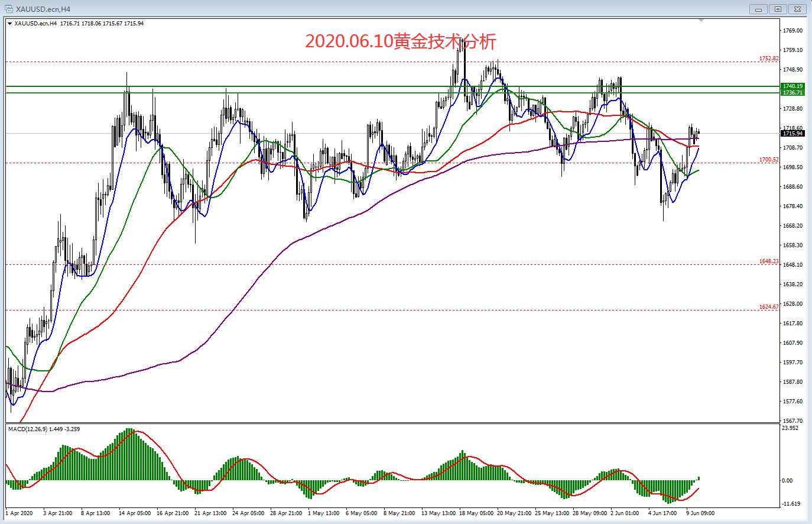
Task: Click the 4 Jun 17:00 time label
Action: tap(662, 513)
